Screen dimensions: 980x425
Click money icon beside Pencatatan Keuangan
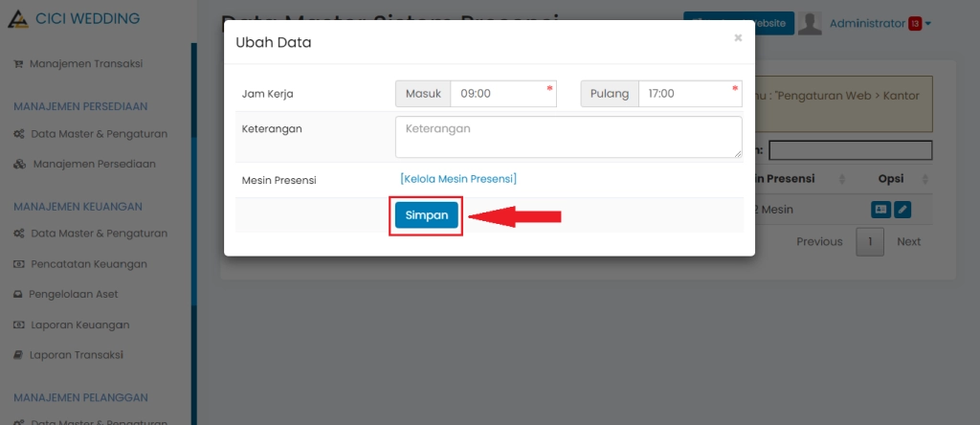coord(18,264)
